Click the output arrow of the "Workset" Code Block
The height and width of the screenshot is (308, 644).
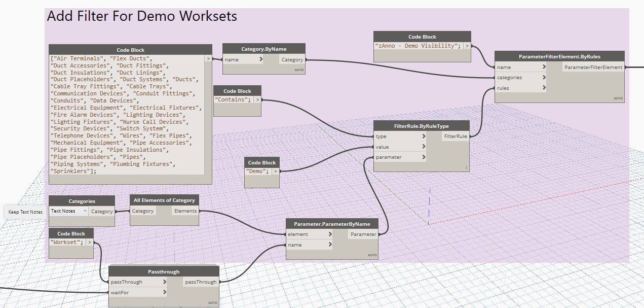point(90,242)
